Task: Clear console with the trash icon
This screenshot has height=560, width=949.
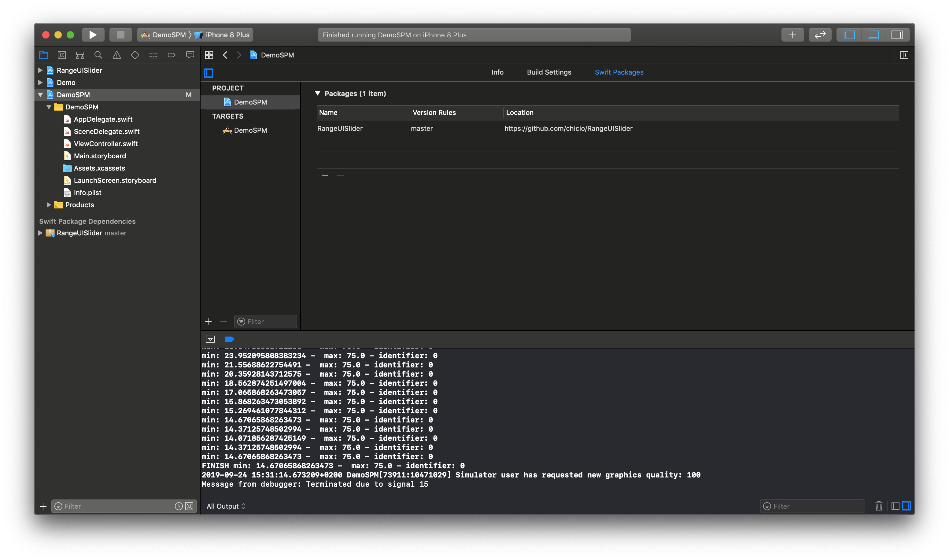Action: click(879, 506)
